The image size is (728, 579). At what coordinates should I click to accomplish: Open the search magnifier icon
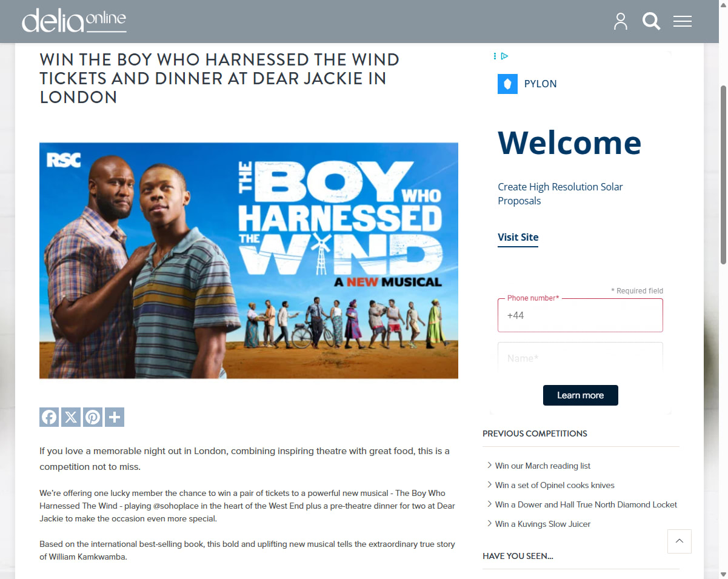point(652,21)
